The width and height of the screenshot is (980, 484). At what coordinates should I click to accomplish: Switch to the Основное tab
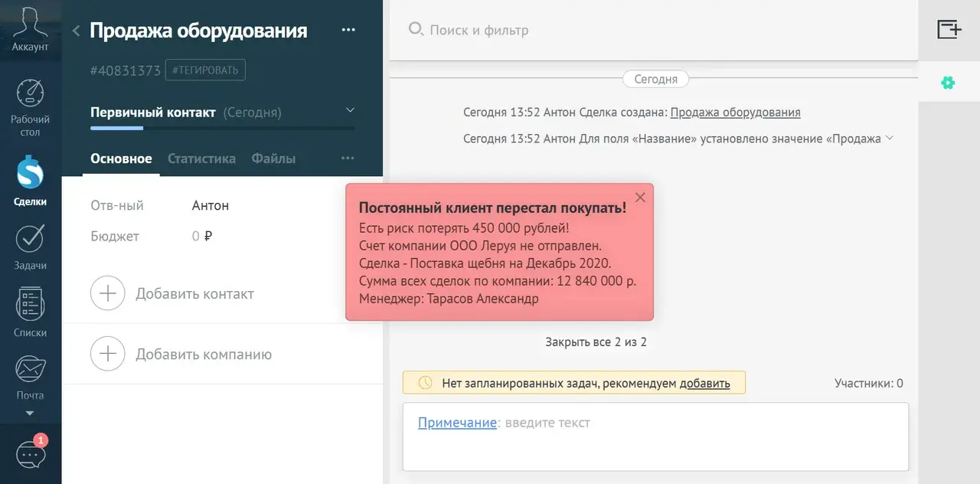click(x=121, y=159)
